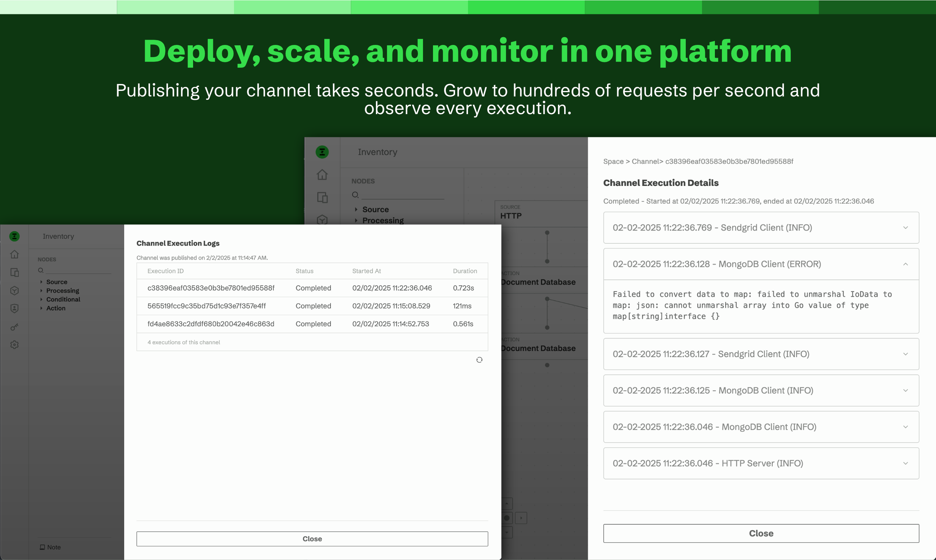Select the first Document Database action node
The height and width of the screenshot is (560, 936).
[544, 280]
